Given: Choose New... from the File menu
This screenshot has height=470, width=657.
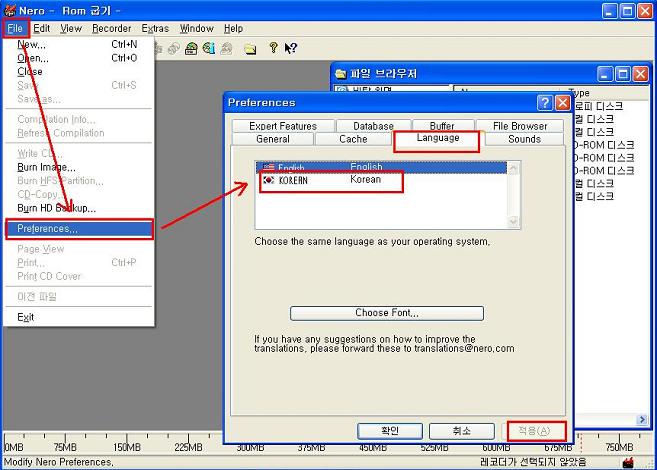Looking at the screenshot, I should (79, 44).
